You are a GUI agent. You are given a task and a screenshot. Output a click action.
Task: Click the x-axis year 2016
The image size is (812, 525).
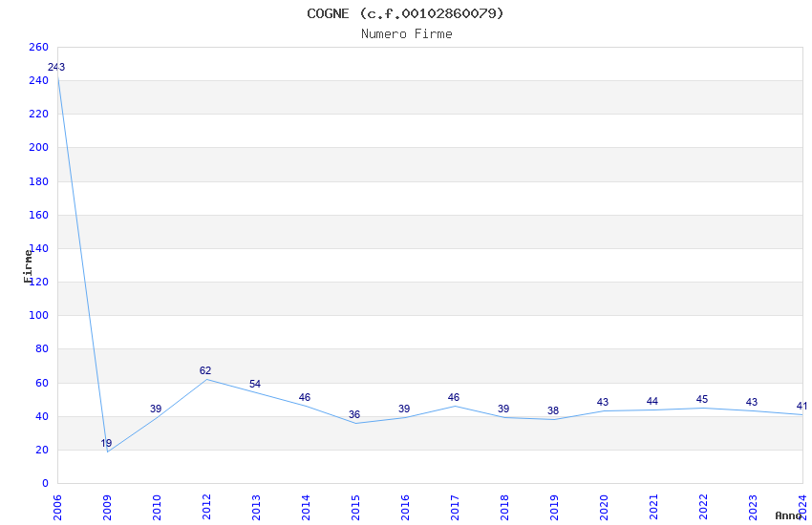pyautogui.click(x=405, y=508)
